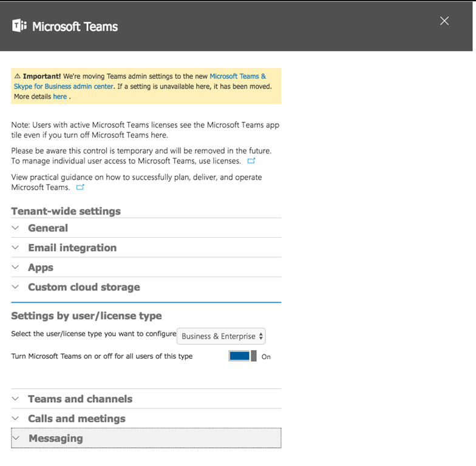Expand the Custom cloud storage chevron
This screenshot has height=466, width=476.
pyautogui.click(x=15, y=287)
